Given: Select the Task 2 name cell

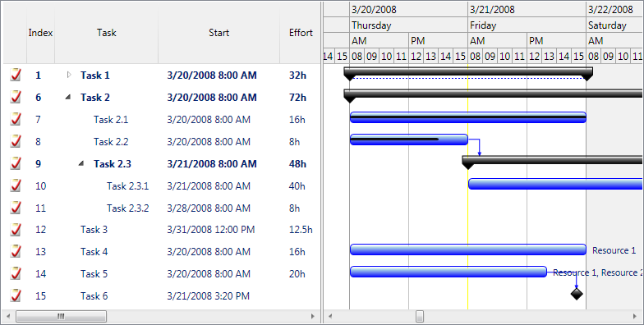Looking at the screenshot, I should click(x=95, y=98).
